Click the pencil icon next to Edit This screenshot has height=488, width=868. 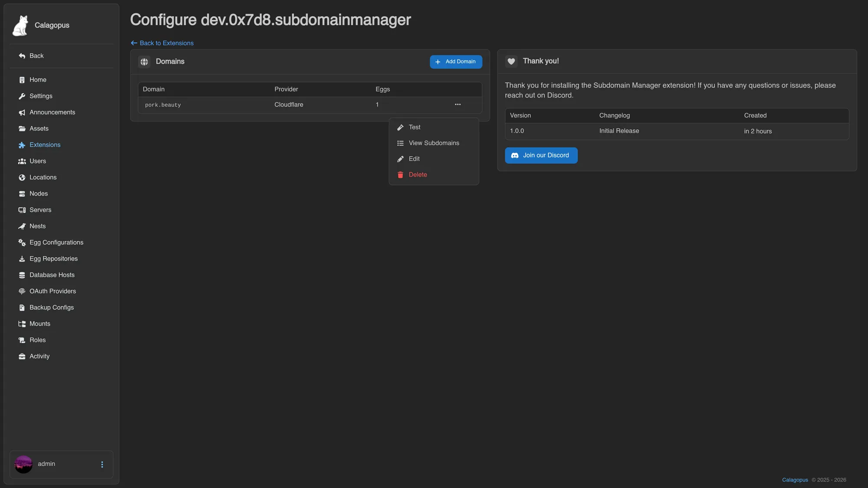click(x=400, y=159)
